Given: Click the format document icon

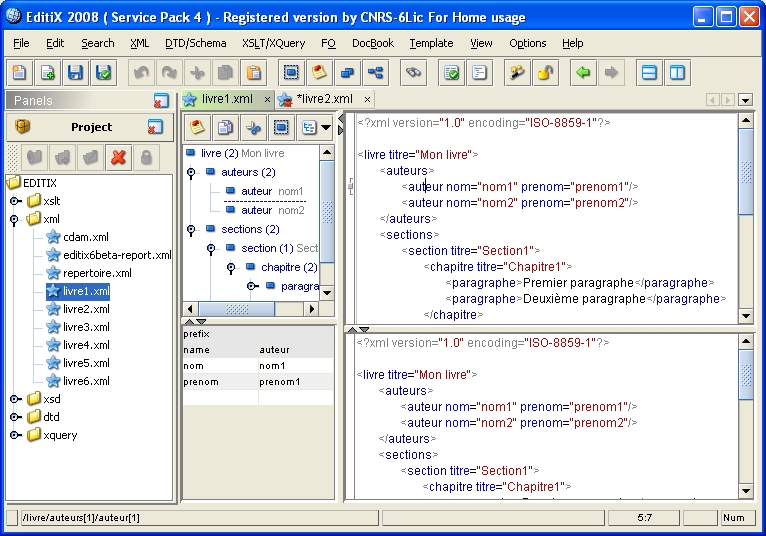Looking at the screenshot, I should point(479,73).
